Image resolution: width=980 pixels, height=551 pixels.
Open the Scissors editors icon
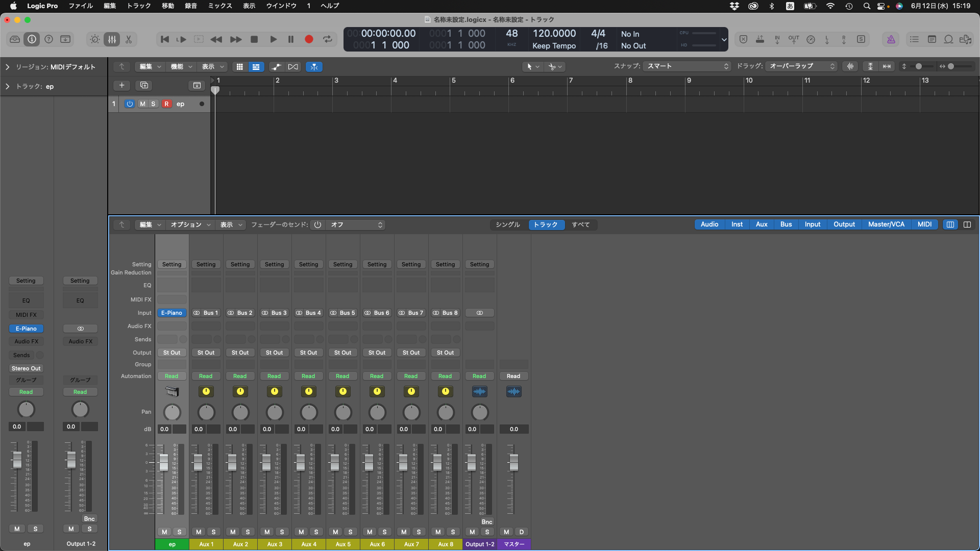coord(129,39)
